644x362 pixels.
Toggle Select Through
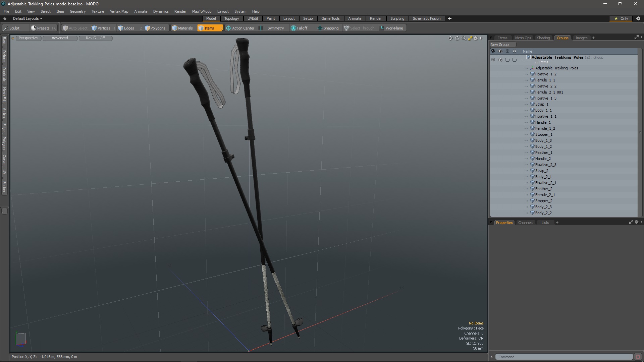coord(359,28)
